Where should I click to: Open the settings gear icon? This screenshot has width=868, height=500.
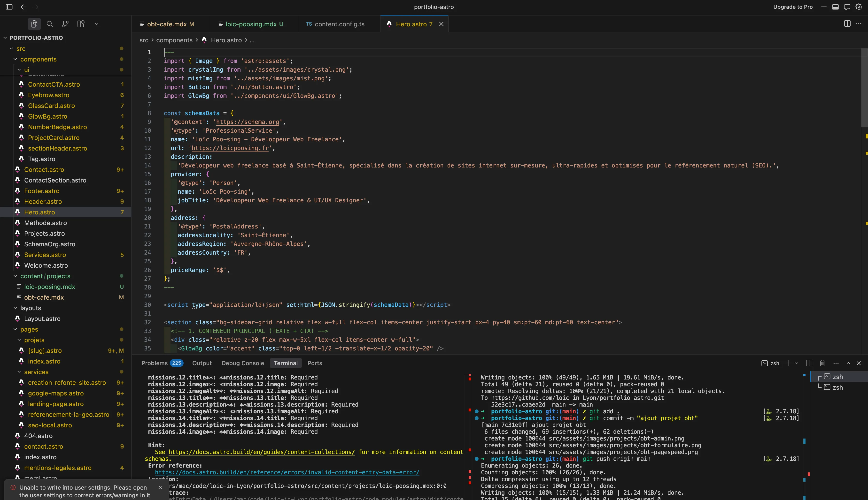(x=859, y=7)
